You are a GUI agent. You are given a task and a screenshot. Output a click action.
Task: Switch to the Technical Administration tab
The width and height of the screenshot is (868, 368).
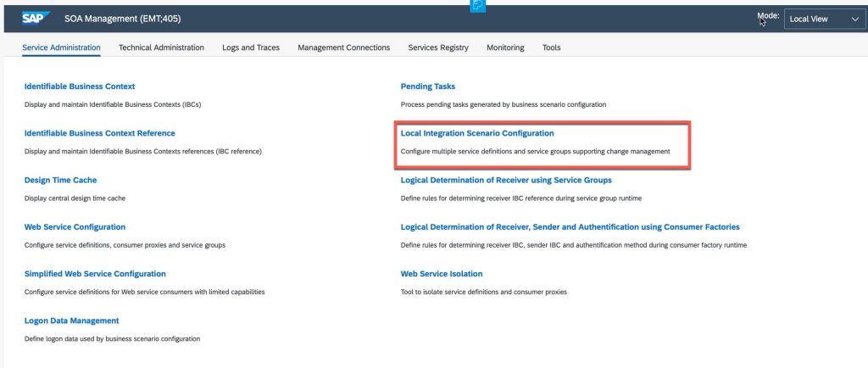point(161,47)
